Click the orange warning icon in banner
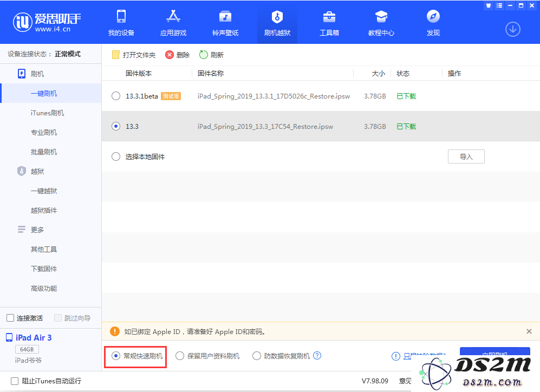Image resolution: width=540 pixels, height=392 pixels. coord(115,331)
